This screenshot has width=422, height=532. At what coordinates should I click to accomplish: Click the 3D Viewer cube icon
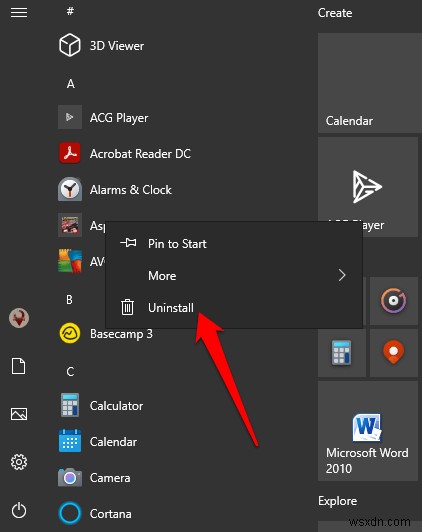[70, 45]
